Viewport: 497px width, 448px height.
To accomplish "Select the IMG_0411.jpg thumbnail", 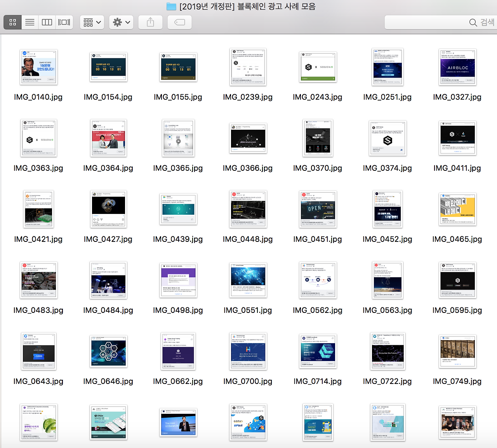I will pyautogui.click(x=457, y=138).
